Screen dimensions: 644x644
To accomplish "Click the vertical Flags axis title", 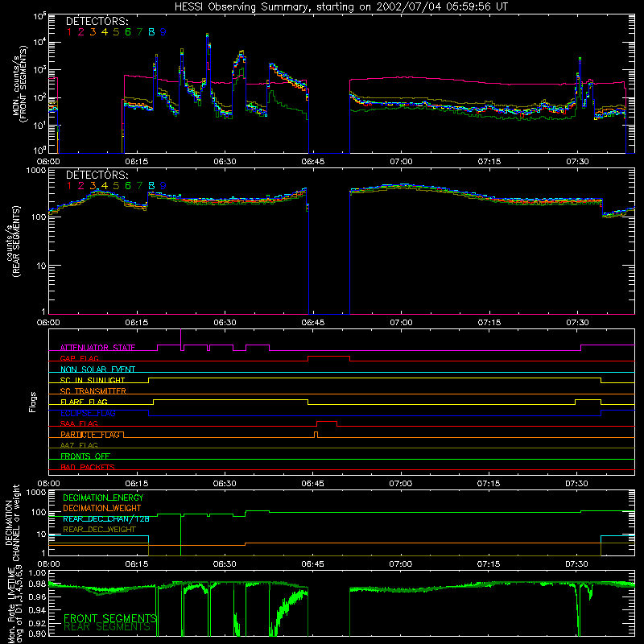I will tap(33, 402).
